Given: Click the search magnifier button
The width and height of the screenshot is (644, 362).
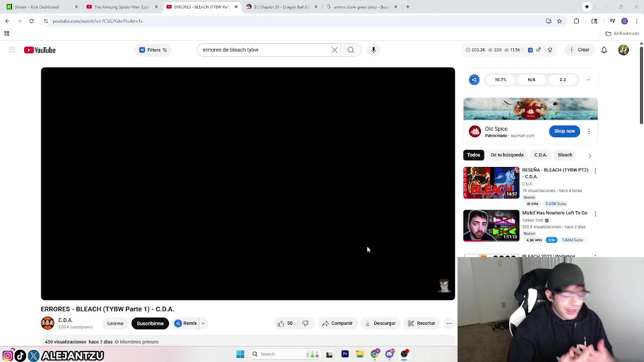Looking at the screenshot, I should pyautogui.click(x=351, y=50).
